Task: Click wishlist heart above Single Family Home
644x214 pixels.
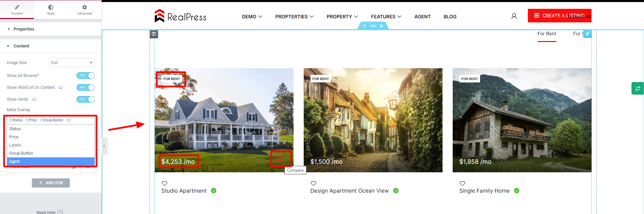Action: pos(463,183)
